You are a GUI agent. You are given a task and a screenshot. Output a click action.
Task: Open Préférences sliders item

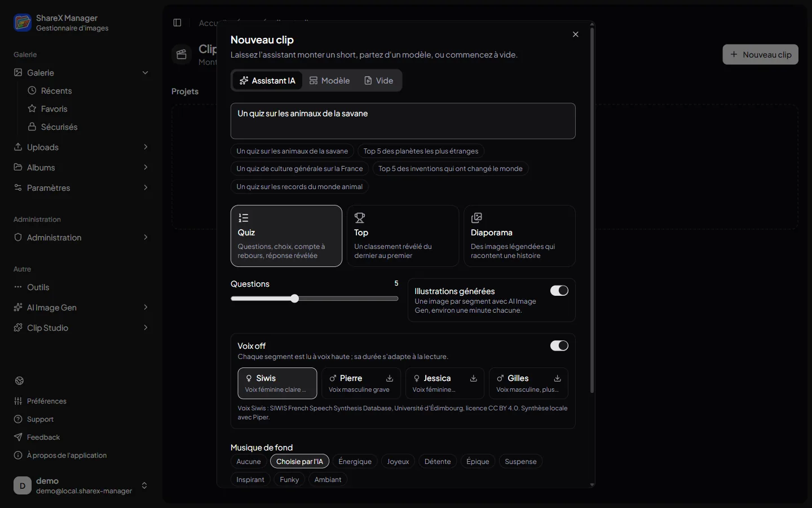point(47,401)
